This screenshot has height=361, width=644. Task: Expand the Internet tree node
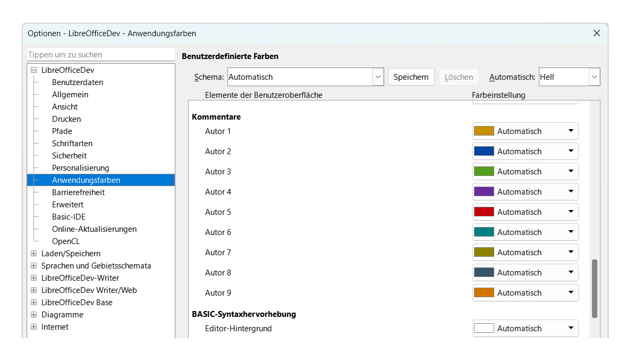click(34, 327)
